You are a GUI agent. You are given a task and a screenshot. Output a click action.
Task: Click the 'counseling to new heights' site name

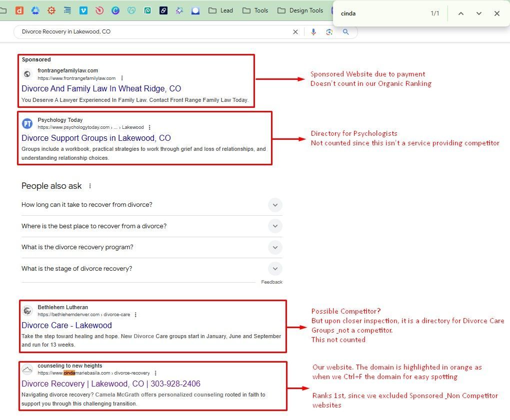[70, 366]
